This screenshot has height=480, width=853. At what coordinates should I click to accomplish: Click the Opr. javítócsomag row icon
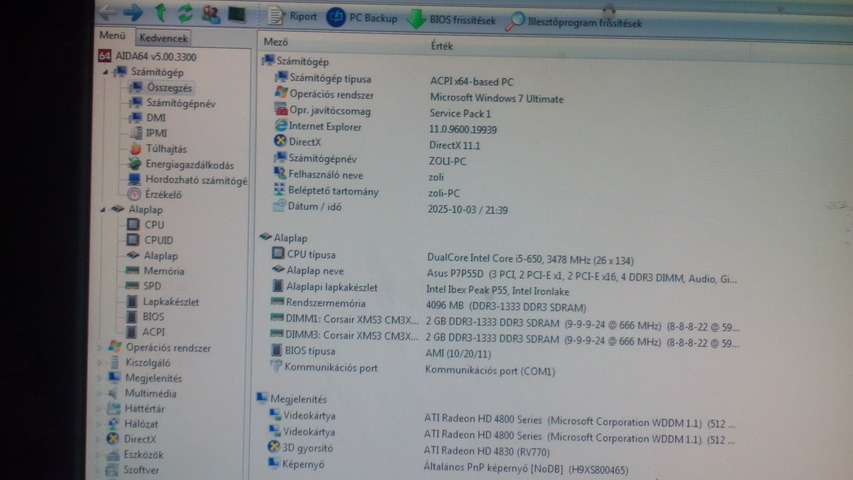281,109
